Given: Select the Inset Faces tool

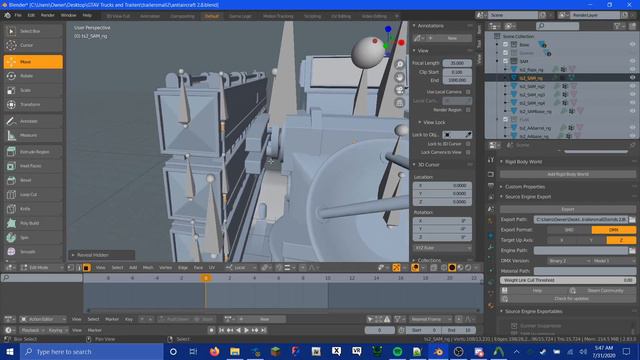Looking at the screenshot, I should point(33,166).
